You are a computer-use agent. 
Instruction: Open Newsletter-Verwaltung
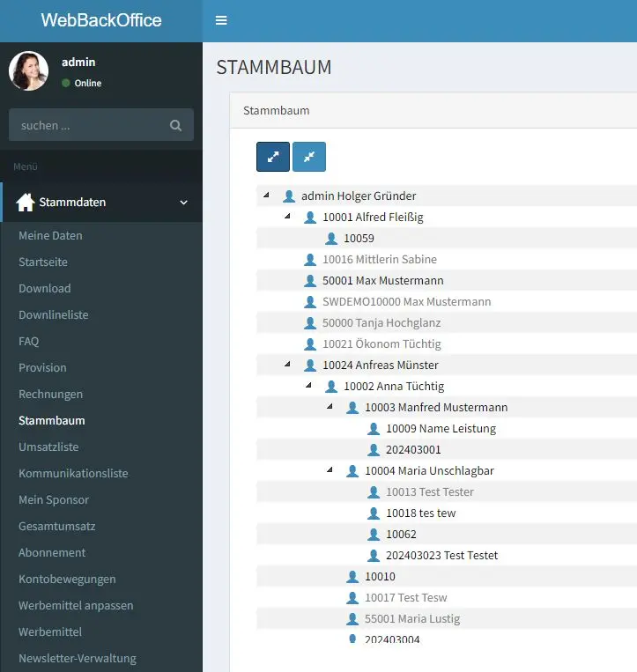point(78,658)
